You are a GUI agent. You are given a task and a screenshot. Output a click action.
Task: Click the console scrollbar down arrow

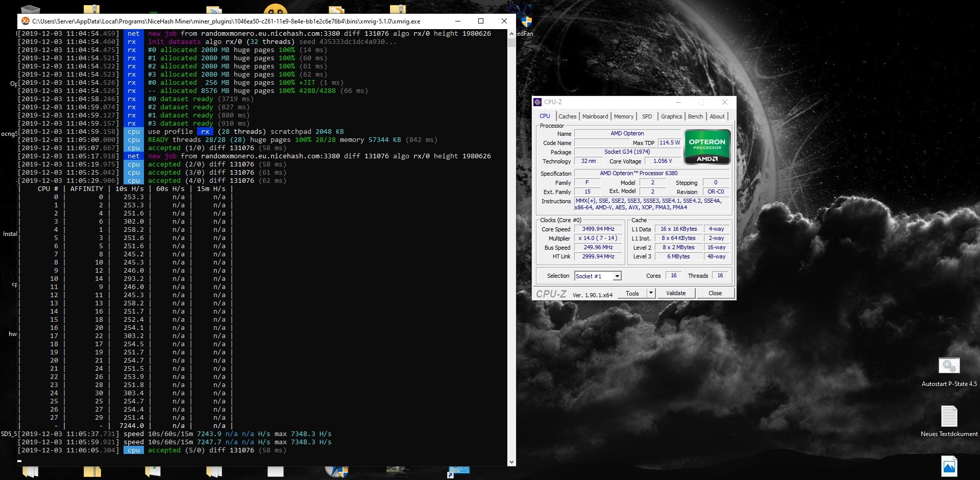tap(512, 462)
